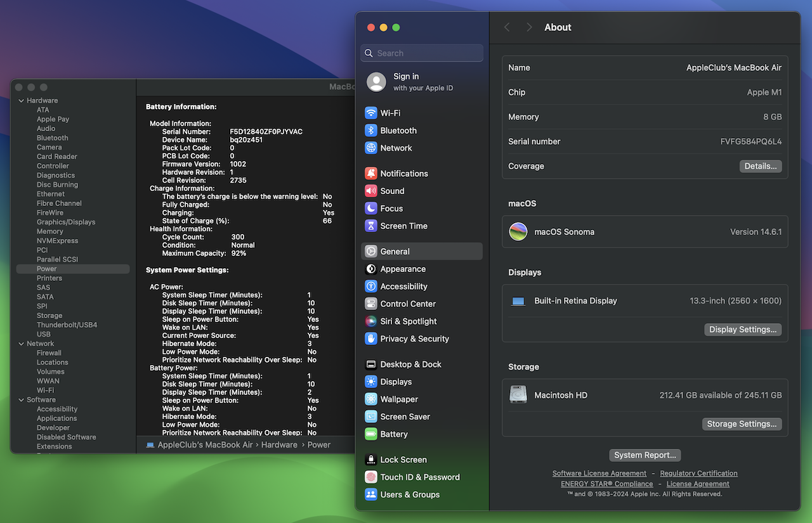Select Applications under Software in System Report

(56, 418)
